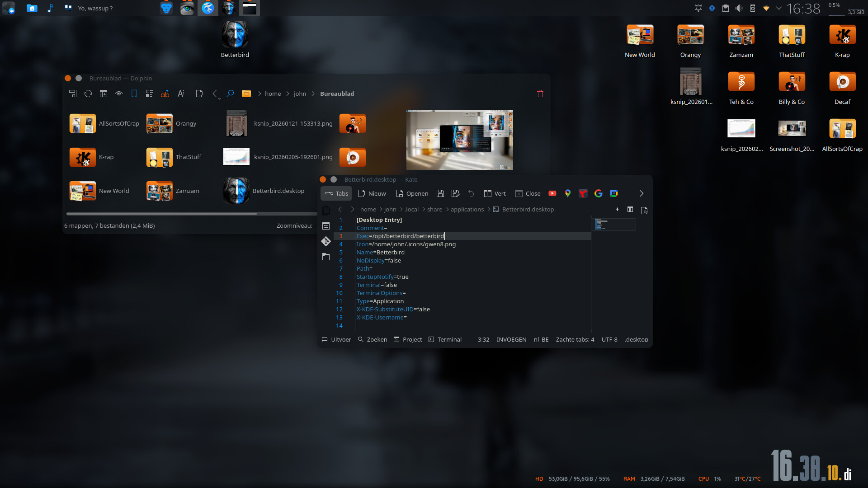Toggle the Tabs button in Kate

336,193
